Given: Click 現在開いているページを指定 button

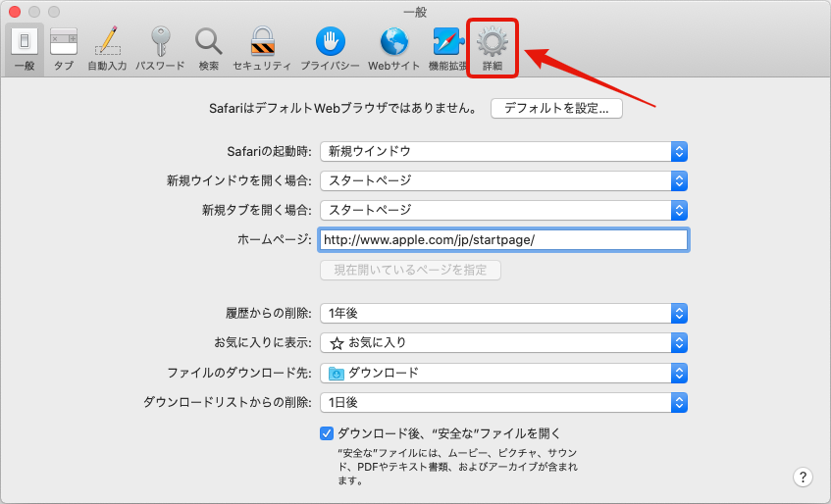Looking at the screenshot, I should [410, 270].
